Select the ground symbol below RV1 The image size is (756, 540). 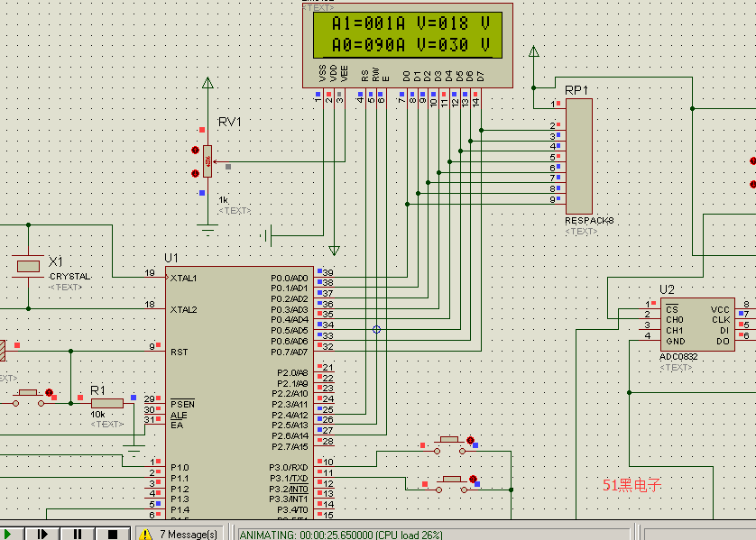[x=207, y=228]
